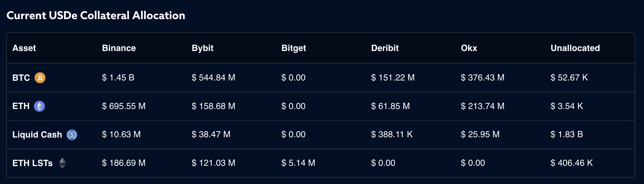
Task: Click Liquid Cash Unallocated value $1.83 B
Action: (567, 135)
